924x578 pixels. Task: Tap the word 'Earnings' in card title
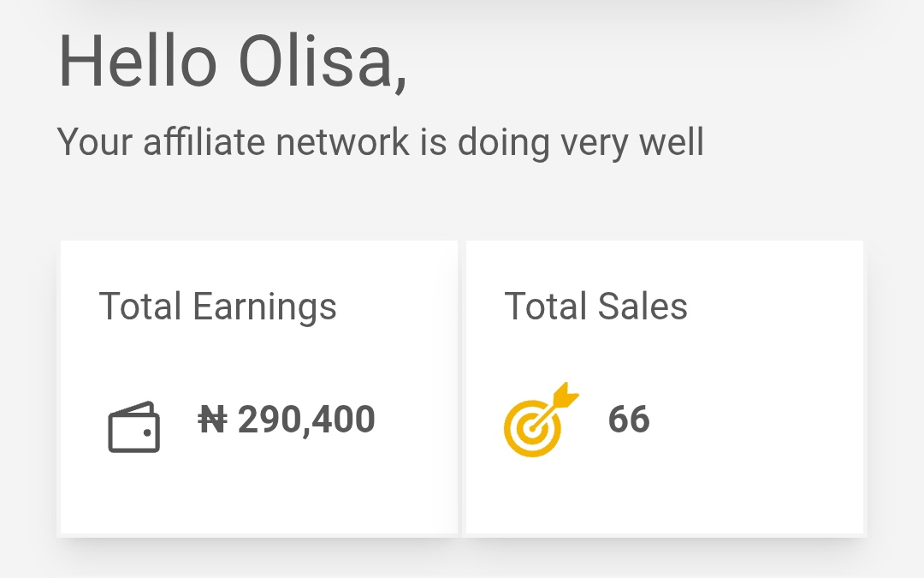(264, 307)
